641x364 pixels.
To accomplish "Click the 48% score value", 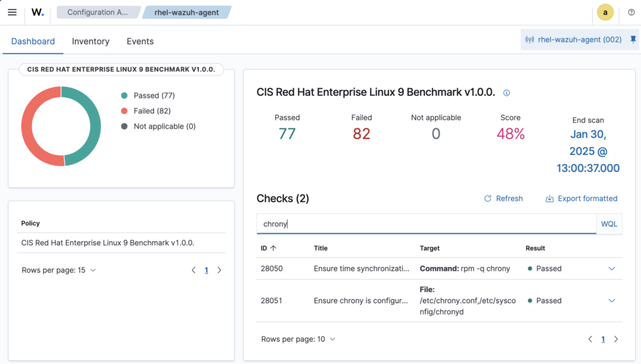I will point(511,134).
